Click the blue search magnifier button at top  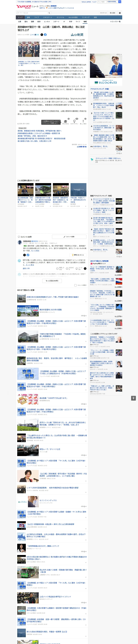coord(120,2)
